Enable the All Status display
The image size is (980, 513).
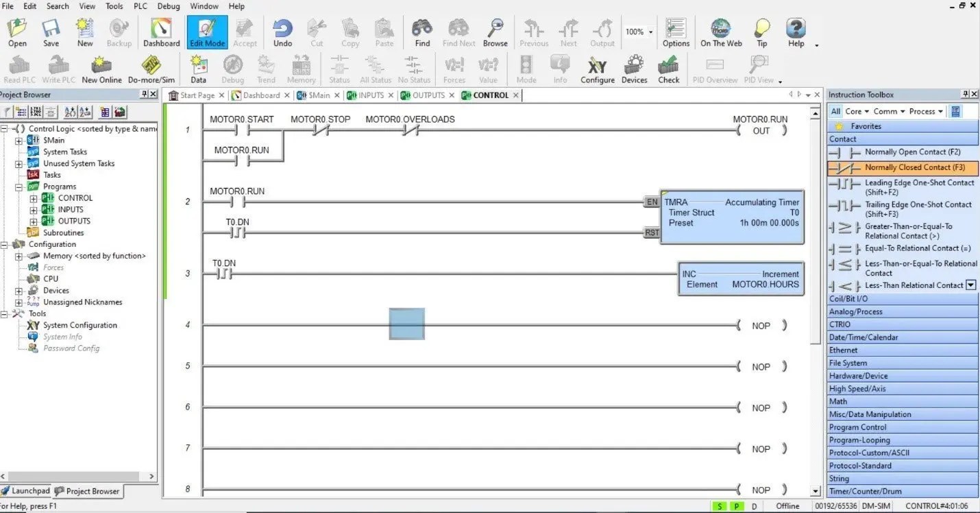click(375, 69)
